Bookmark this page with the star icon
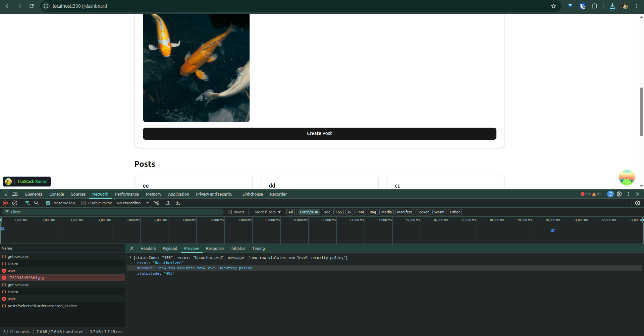This screenshot has width=644, height=336. click(553, 6)
